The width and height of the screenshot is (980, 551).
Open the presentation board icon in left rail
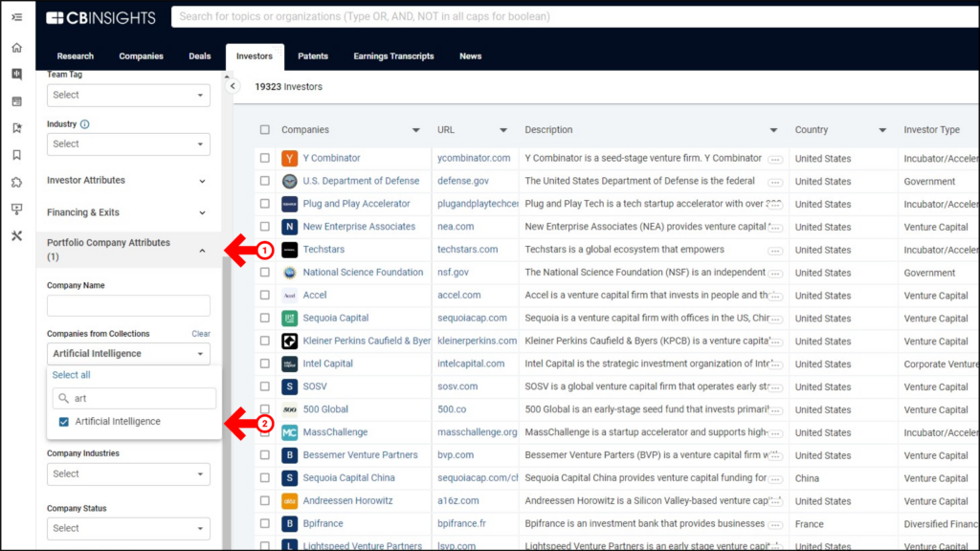click(17, 209)
